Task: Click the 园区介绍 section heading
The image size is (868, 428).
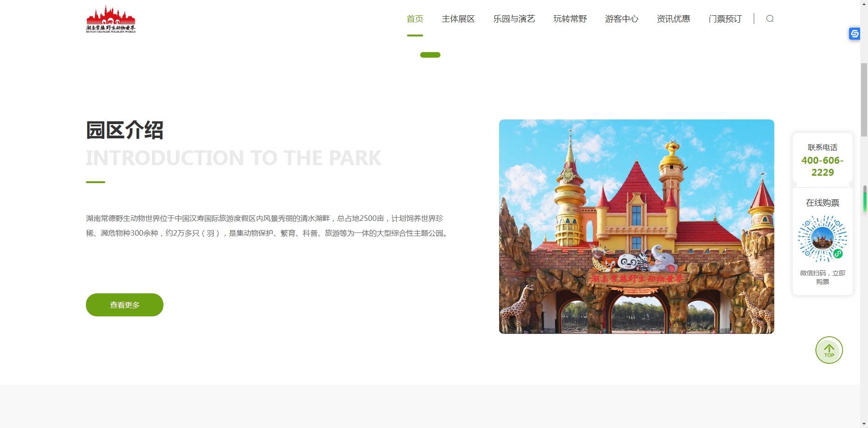Action: point(125,130)
